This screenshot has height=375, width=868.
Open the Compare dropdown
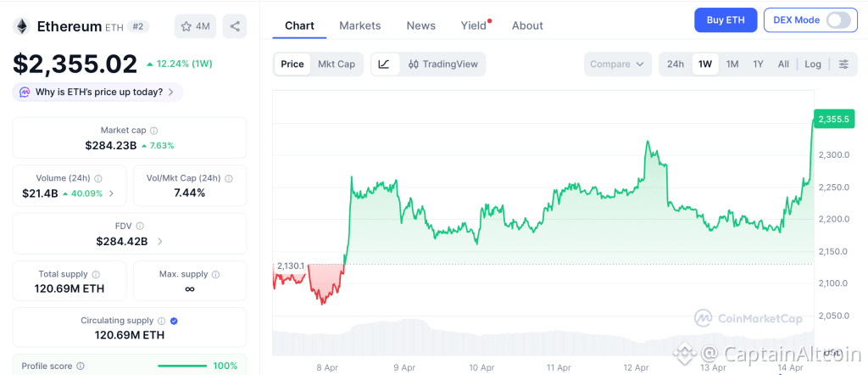click(617, 64)
